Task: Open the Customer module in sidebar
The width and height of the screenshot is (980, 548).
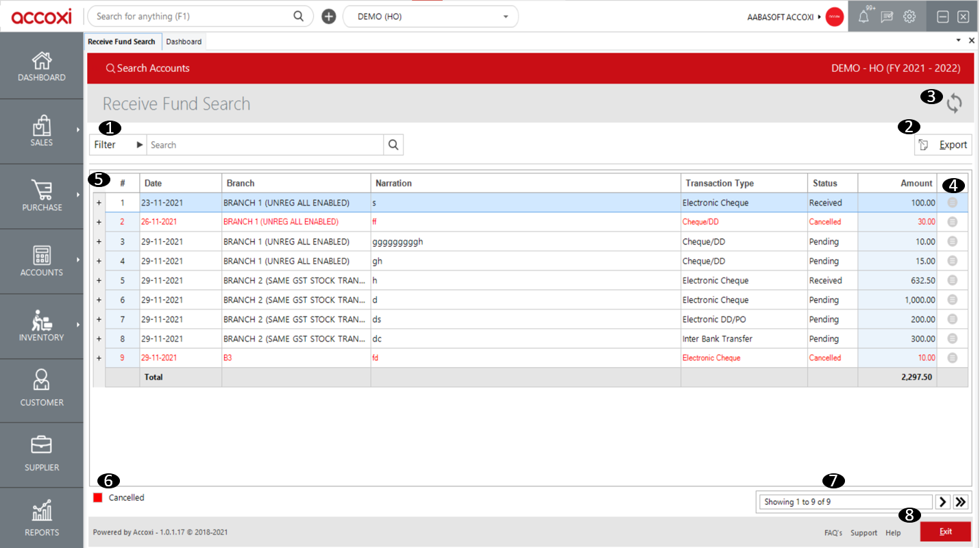Action: (41, 390)
